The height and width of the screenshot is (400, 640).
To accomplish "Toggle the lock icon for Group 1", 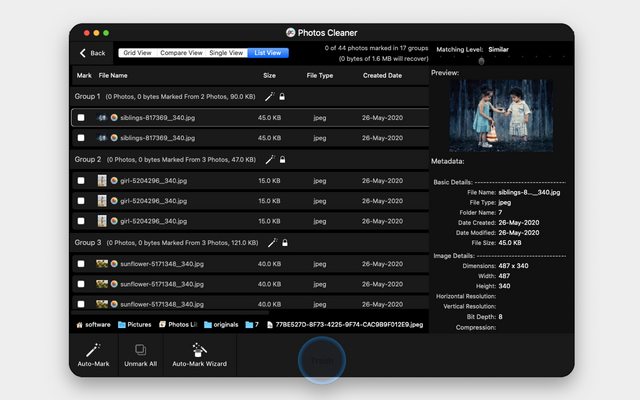I will pos(282,97).
